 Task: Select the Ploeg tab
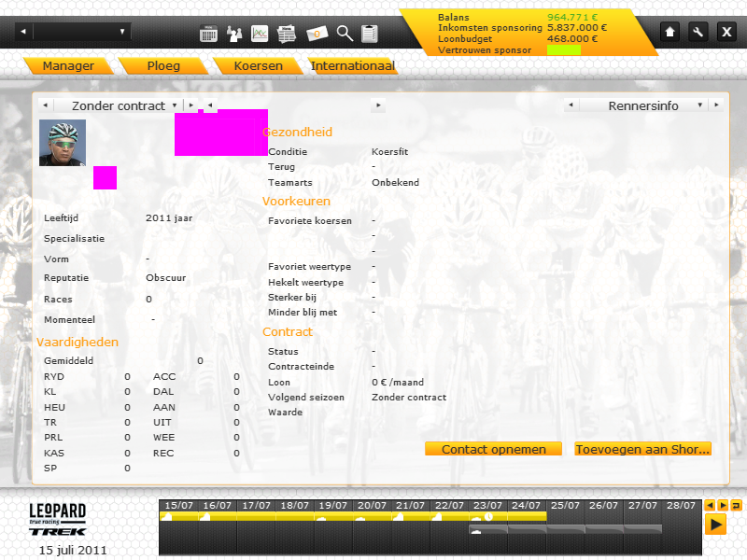[x=163, y=66]
